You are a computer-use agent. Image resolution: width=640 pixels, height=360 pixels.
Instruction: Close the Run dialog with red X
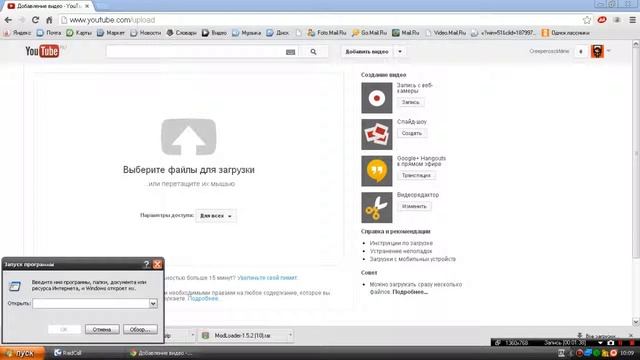point(158,264)
